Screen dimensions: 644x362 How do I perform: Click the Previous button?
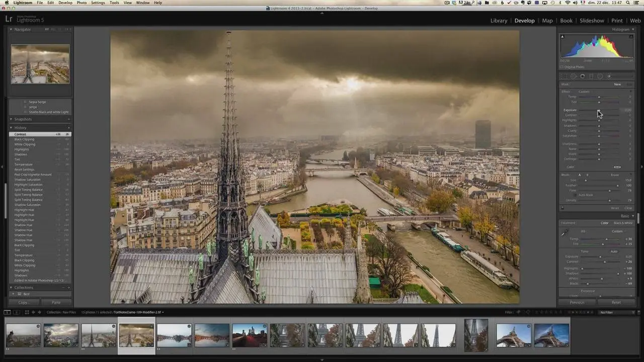(x=577, y=303)
